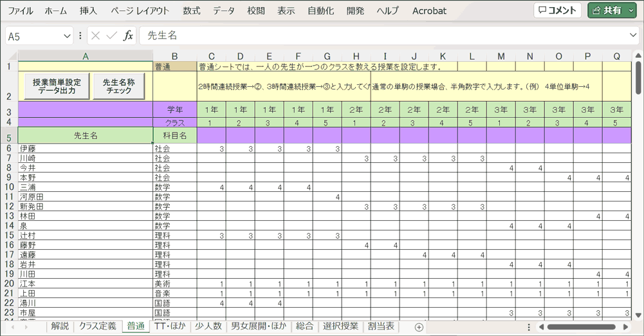Viewport: 644px width, 336px height.
Task: Click cell B5 labeled 科目名
Action: pos(175,136)
